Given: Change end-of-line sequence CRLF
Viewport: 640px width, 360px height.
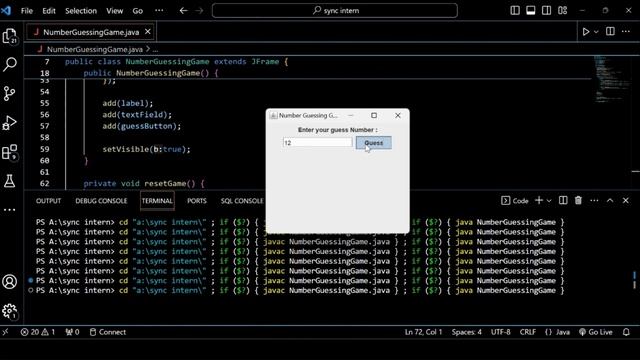Looking at the screenshot, I should click(528, 332).
